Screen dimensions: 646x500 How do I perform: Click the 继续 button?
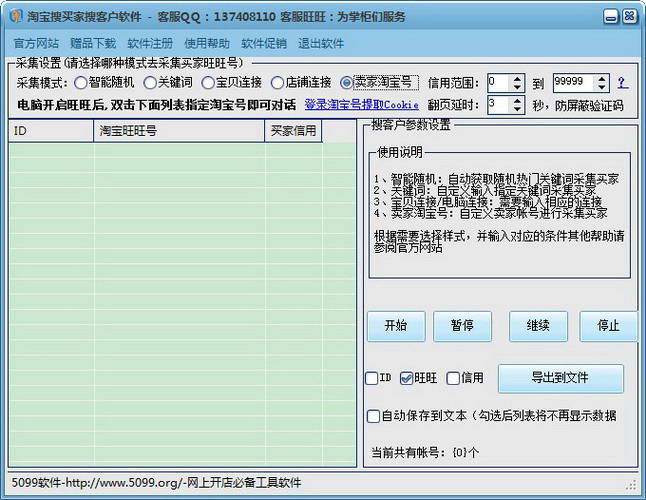(538, 326)
